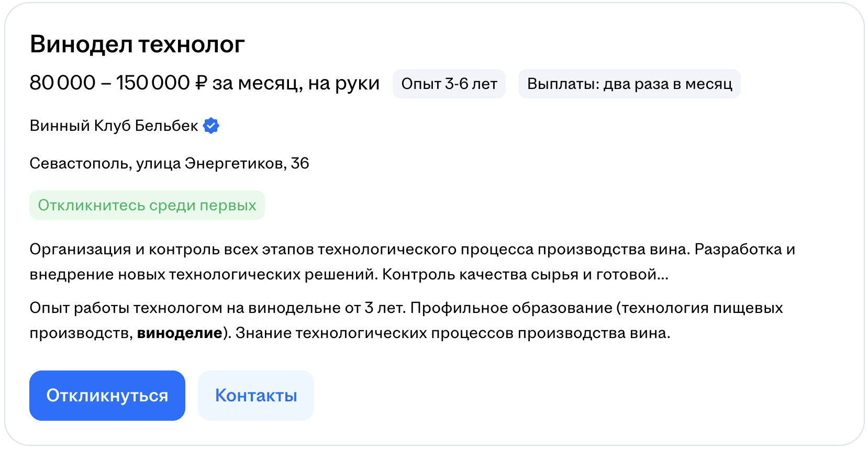Click the Контроль качества сырья sentence
This screenshot has height=449, width=868.
524,275
